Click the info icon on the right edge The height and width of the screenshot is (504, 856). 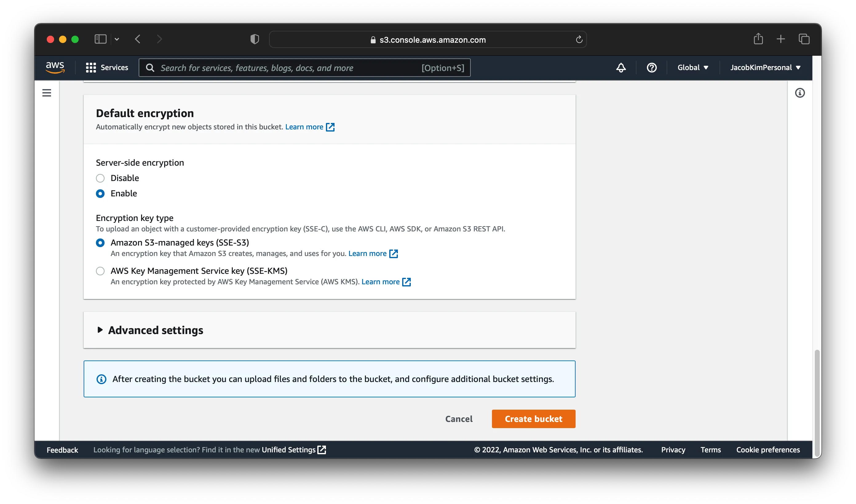800,93
